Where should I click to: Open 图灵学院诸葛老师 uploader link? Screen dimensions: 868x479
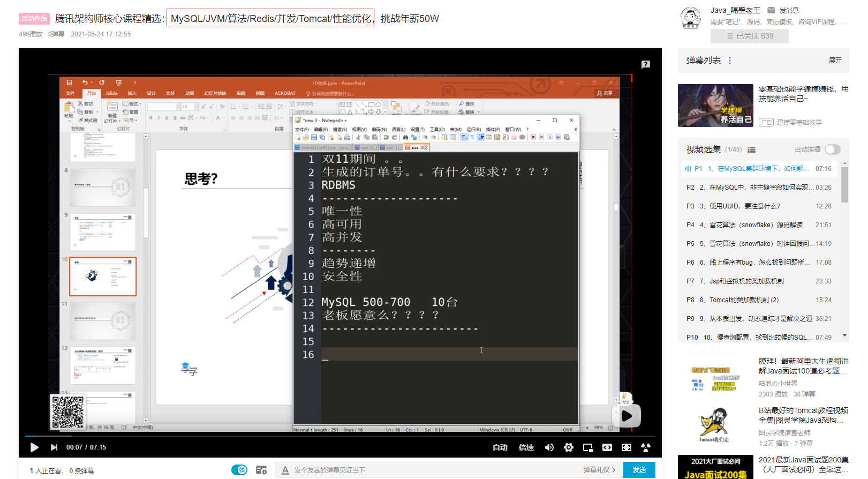[x=784, y=433]
